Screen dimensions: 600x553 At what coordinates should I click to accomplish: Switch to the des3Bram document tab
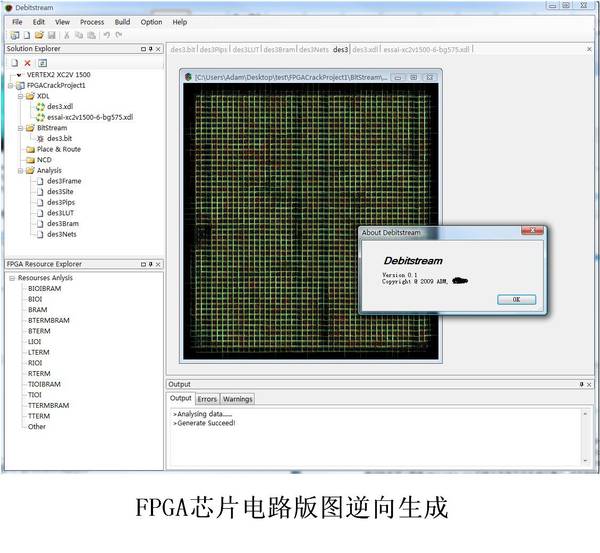coord(280,49)
